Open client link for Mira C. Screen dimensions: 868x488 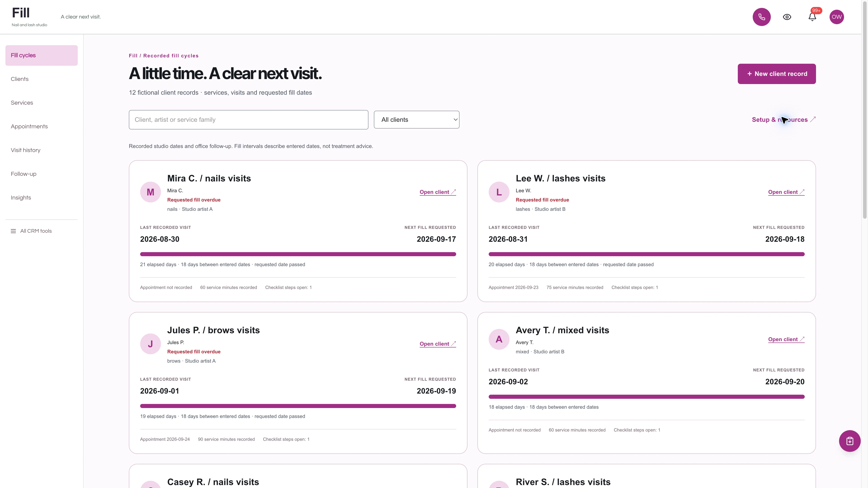click(x=438, y=192)
